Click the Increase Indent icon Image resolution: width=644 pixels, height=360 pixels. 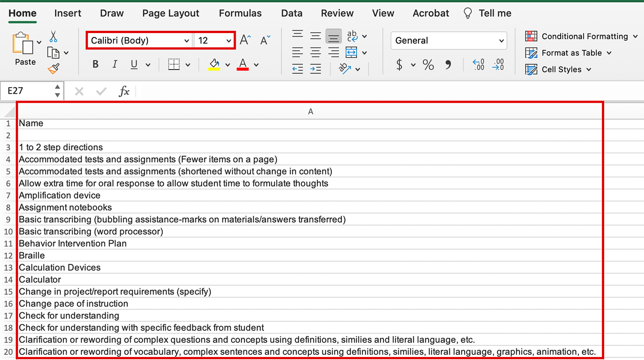tap(316, 69)
